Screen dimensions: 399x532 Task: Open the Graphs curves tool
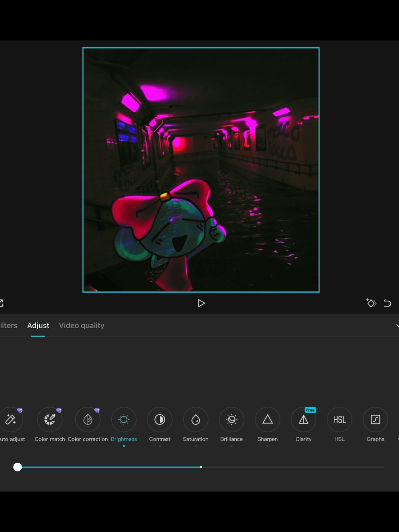coord(375,420)
